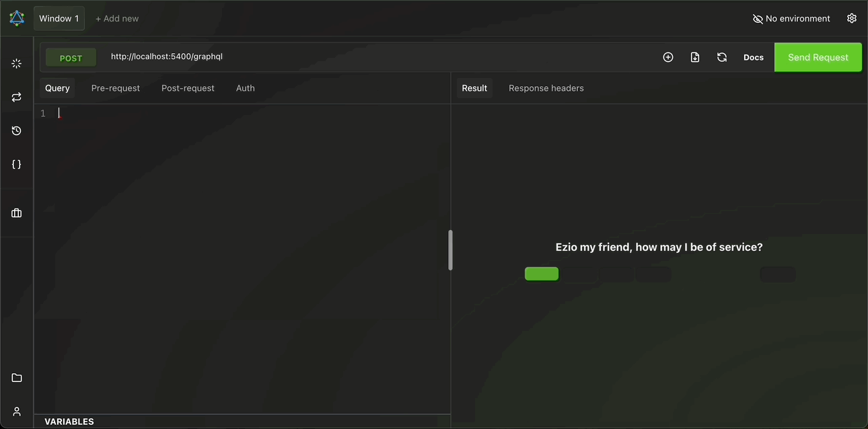
Task: Click the loader spinner icon in sidebar
Action: 17,63
